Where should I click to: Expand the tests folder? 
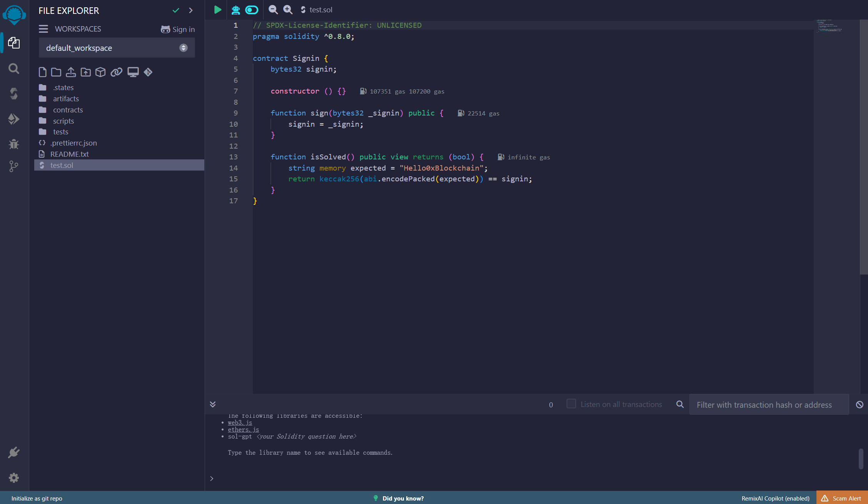(60, 132)
